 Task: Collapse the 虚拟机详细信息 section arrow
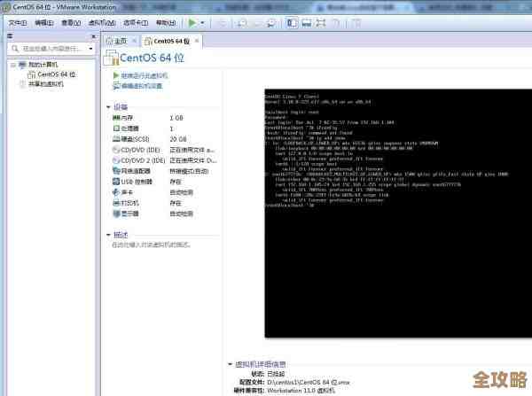coord(230,364)
